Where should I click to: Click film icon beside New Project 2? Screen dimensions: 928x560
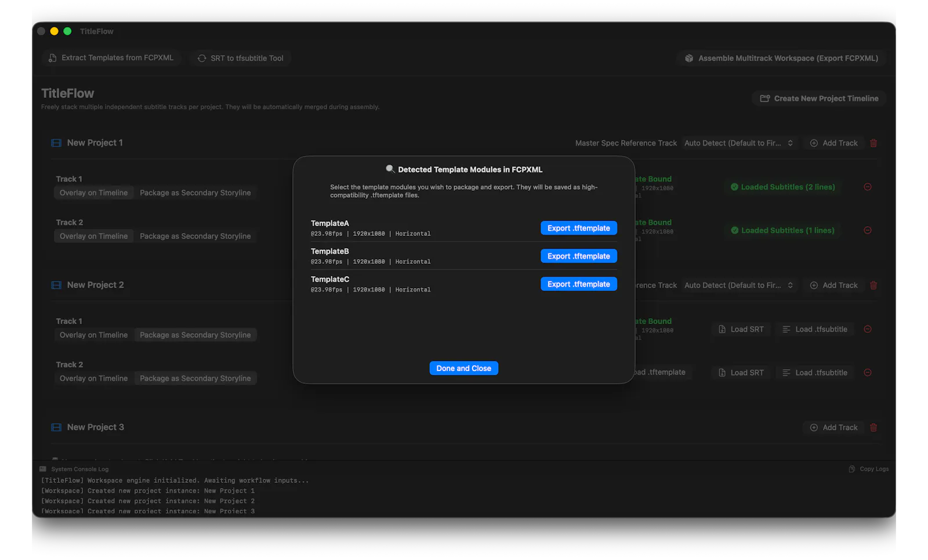(x=56, y=285)
